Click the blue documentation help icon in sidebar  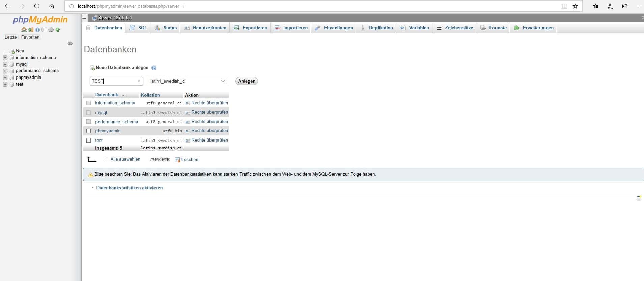(37, 30)
